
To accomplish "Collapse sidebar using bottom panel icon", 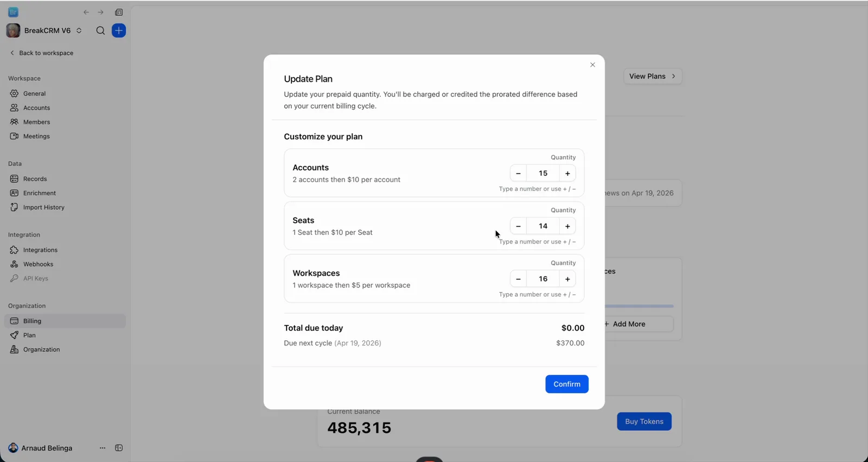I will click(x=119, y=448).
